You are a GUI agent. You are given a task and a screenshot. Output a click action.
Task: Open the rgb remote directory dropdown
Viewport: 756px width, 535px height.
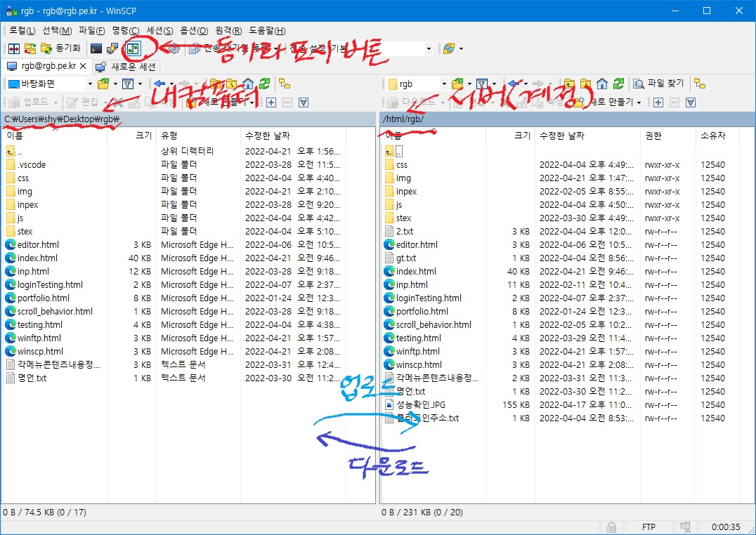click(x=444, y=84)
